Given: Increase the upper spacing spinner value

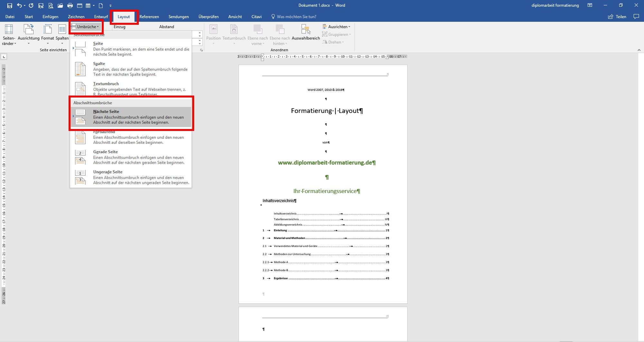Looking at the screenshot, I should click(x=200, y=32).
